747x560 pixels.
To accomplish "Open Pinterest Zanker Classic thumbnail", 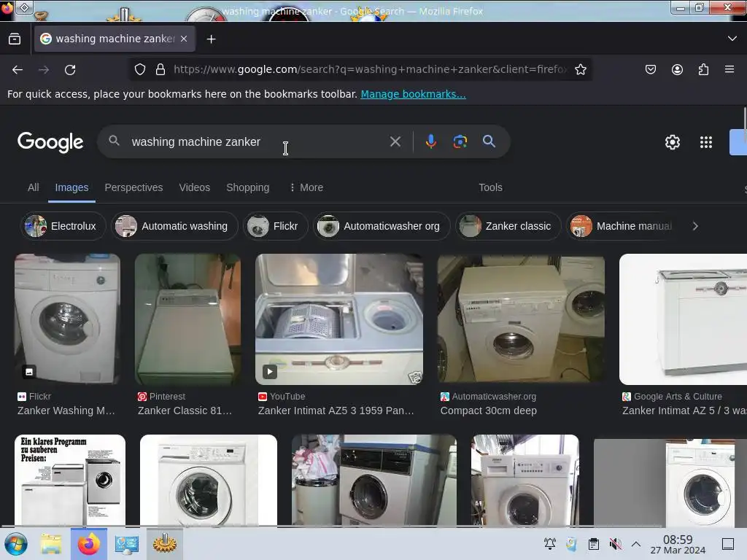I will click(187, 319).
